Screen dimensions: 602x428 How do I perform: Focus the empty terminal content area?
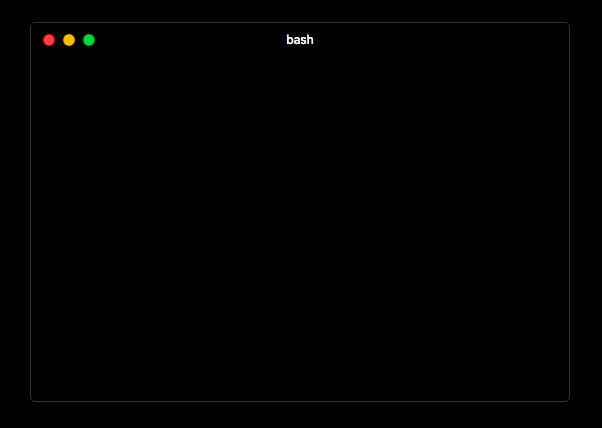point(300,228)
